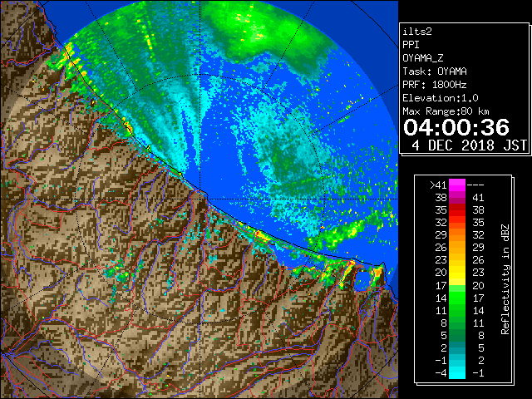Pick the orange 29–32 dBZ color band

pos(457,234)
